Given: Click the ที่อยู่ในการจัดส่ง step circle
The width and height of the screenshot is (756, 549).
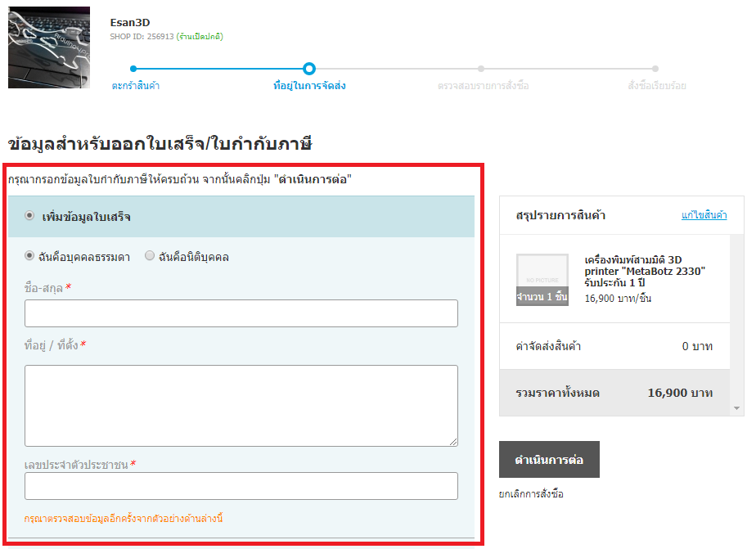Looking at the screenshot, I should pyautogui.click(x=308, y=69).
